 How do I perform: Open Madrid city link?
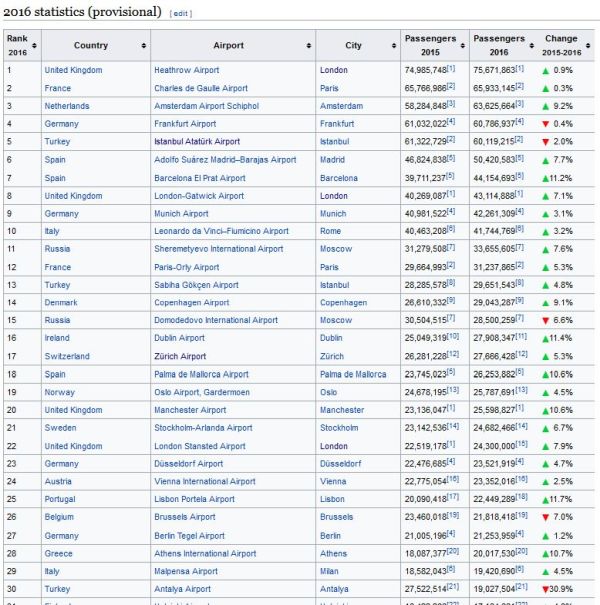(x=332, y=160)
